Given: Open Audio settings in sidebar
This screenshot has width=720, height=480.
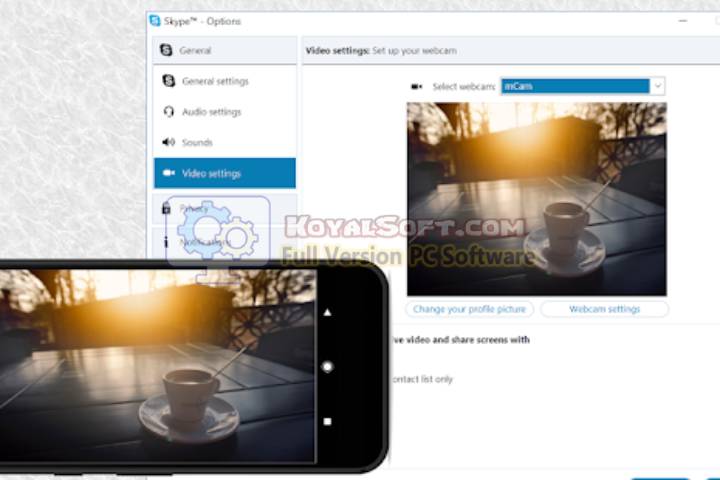Looking at the screenshot, I should click(225, 112).
